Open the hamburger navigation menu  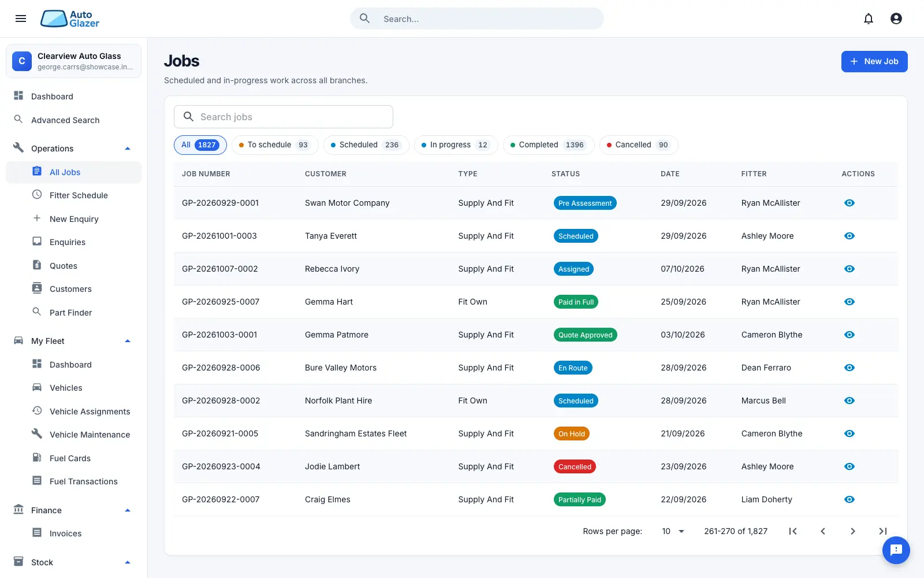(21, 18)
